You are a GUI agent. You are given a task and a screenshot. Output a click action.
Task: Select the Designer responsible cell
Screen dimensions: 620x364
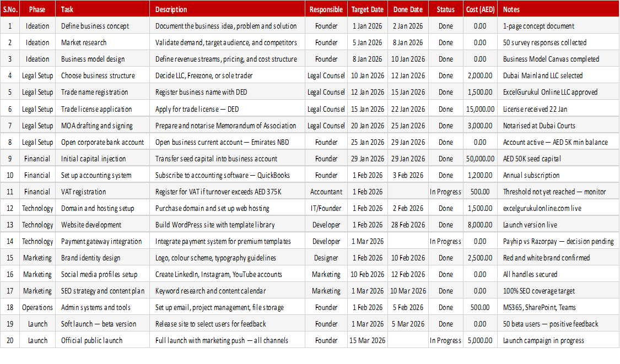click(326, 258)
